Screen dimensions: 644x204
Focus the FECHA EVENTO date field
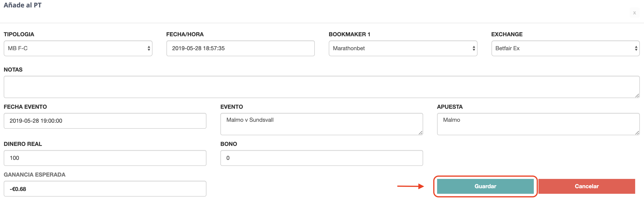[105, 121]
